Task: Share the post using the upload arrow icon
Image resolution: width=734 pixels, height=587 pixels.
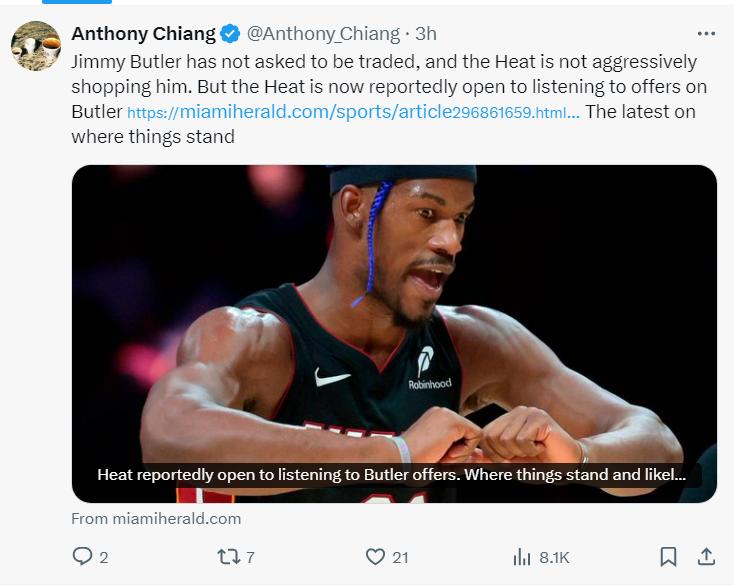Action: 705,556
